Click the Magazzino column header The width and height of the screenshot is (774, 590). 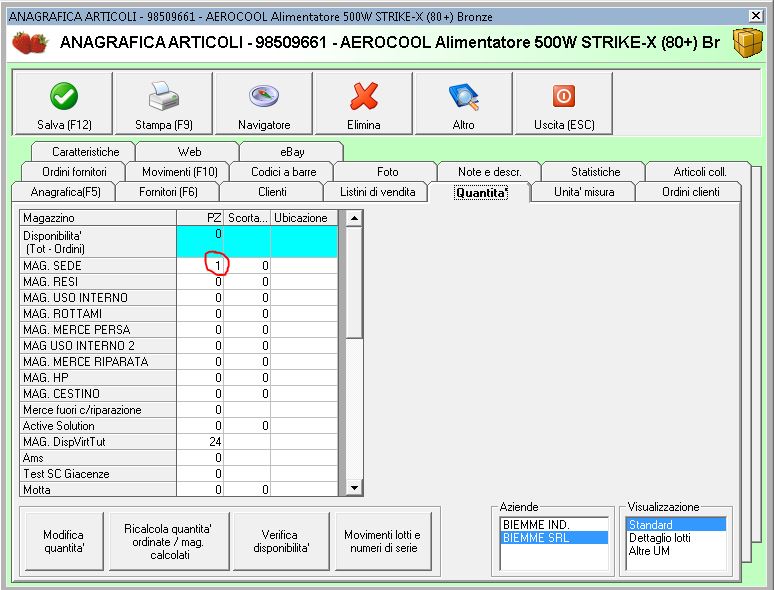[98, 218]
